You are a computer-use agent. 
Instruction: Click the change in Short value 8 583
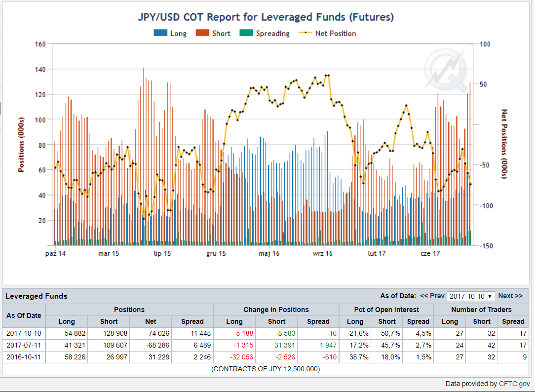pos(286,333)
